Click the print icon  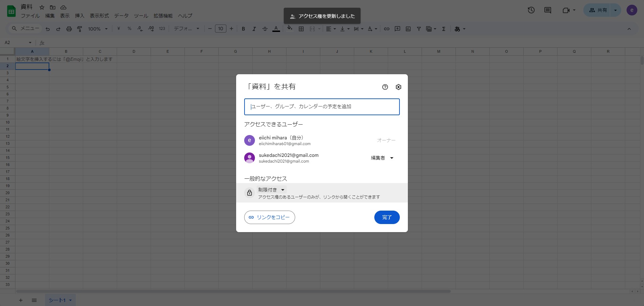coord(69,29)
